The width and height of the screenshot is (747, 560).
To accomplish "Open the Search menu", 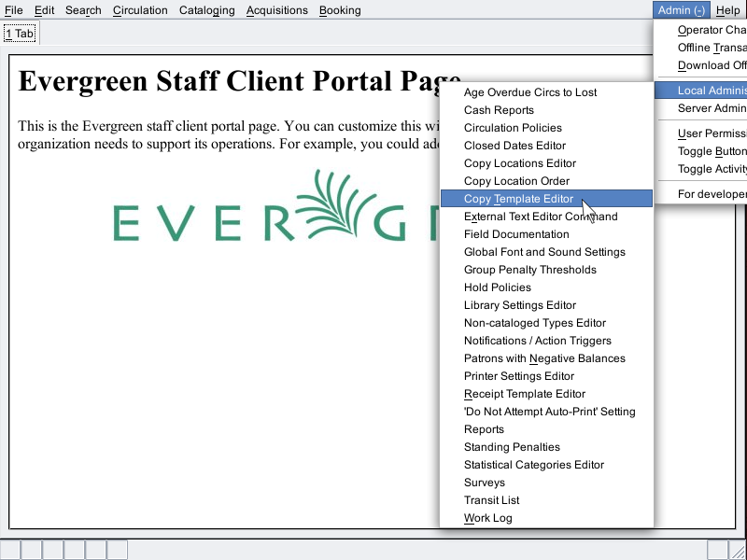I will 83,10.
